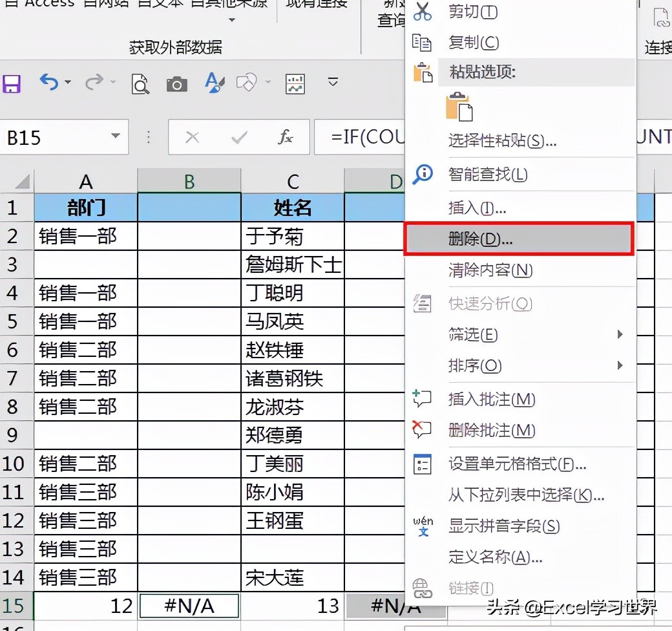Click the Save icon in quick access toolbar
The image size is (672, 631).
point(12,83)
